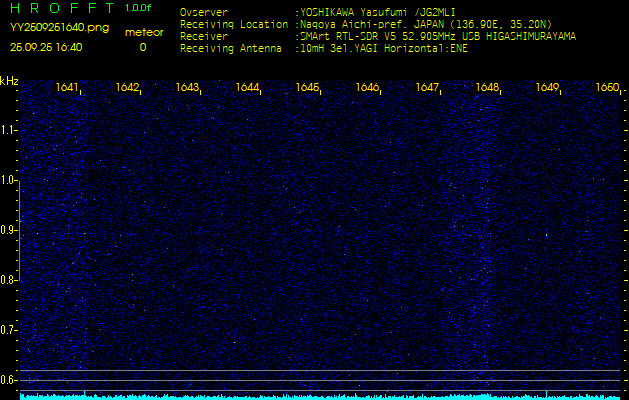This screenshot has width=629, height=400.
Task: Click the 1650 time marker
Action: pyautogui.click(x=607, y=87)
